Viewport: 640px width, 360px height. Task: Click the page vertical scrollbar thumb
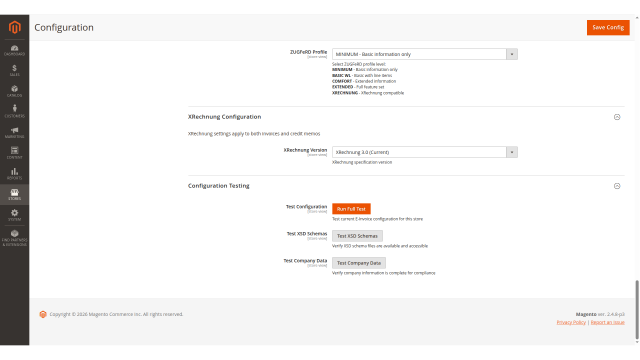point(637,310)
